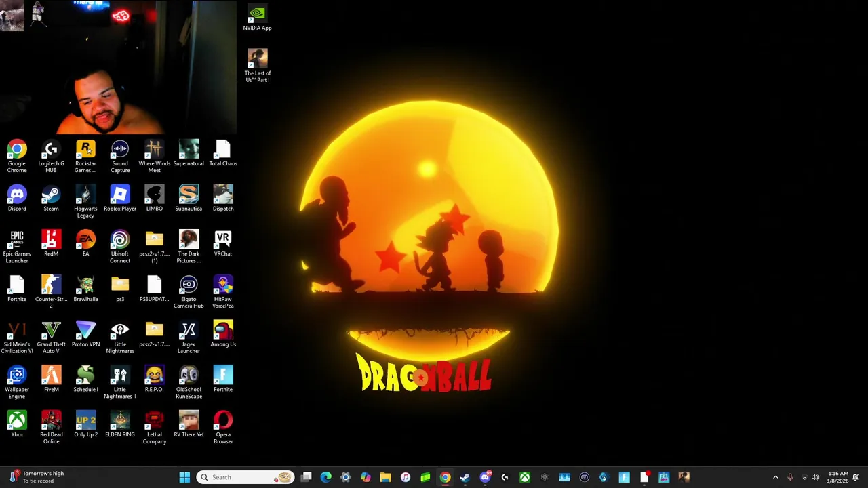Select EA app desktop icon
This screenshot has width=868, height=488.
tap(85, 244)
